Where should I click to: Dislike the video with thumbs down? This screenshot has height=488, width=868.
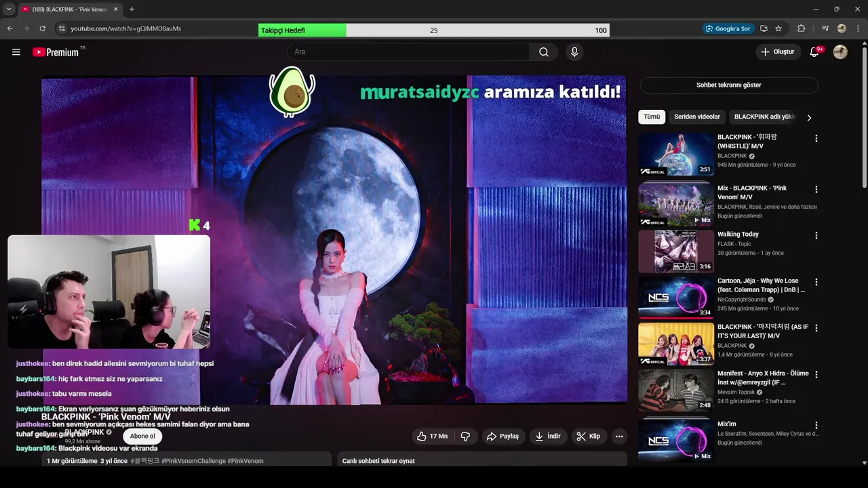(465, 436)
